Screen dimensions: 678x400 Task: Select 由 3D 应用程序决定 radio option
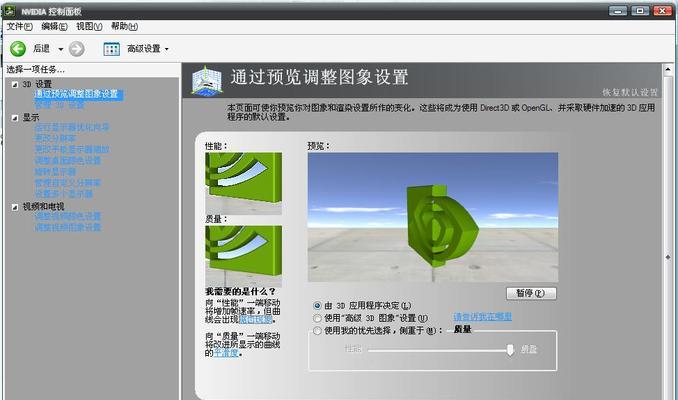(317, 306)
